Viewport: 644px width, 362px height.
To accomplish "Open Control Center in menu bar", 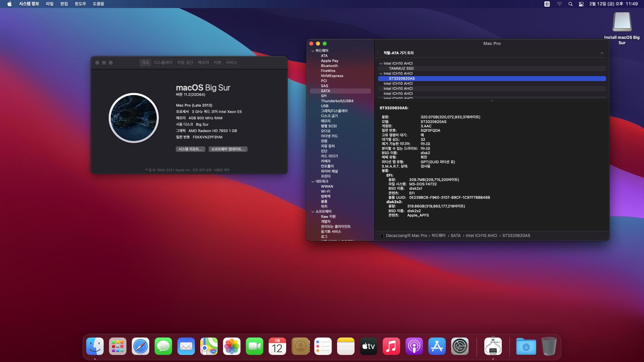I will coord(581,4).
